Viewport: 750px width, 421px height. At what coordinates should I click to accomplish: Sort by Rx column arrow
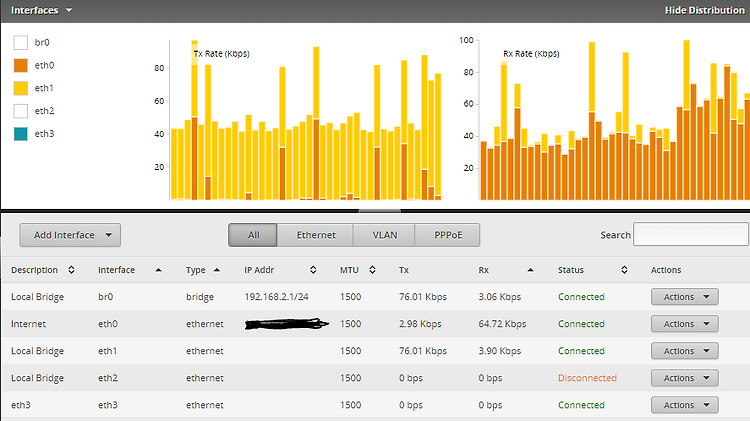pos(530,270)
